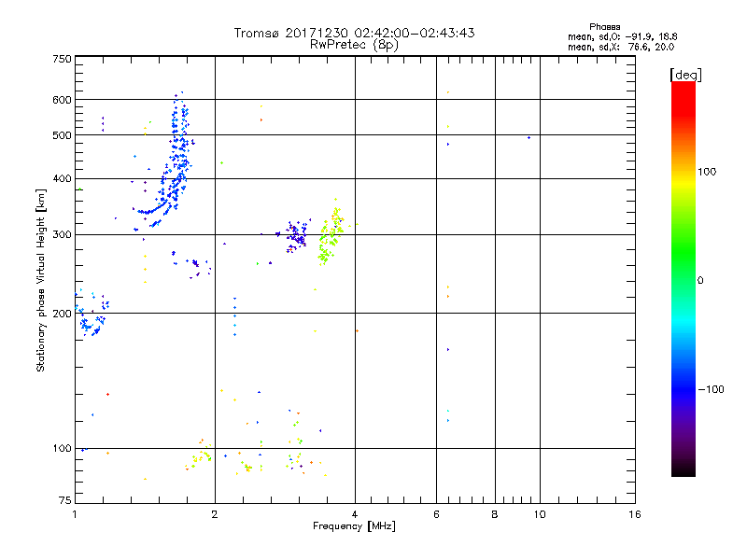Click the x-axis tick label '1'
This screenshot has width=747, height=560.
[75, 514]
